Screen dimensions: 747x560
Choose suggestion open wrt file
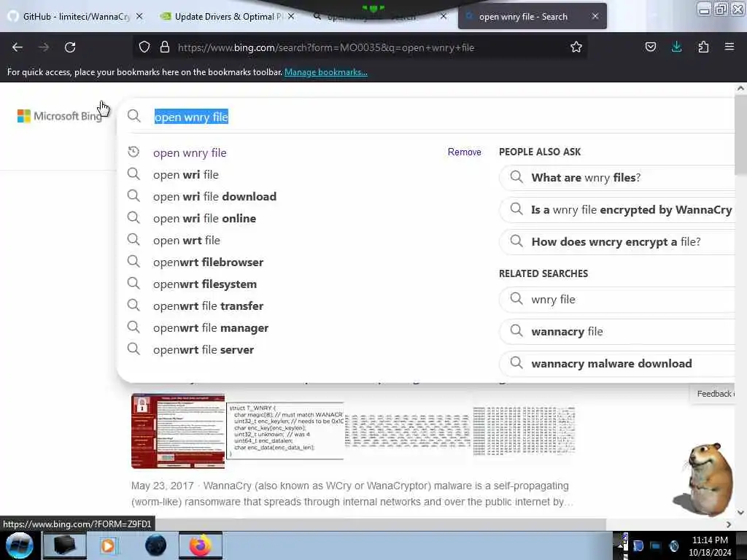click(186, 241)
